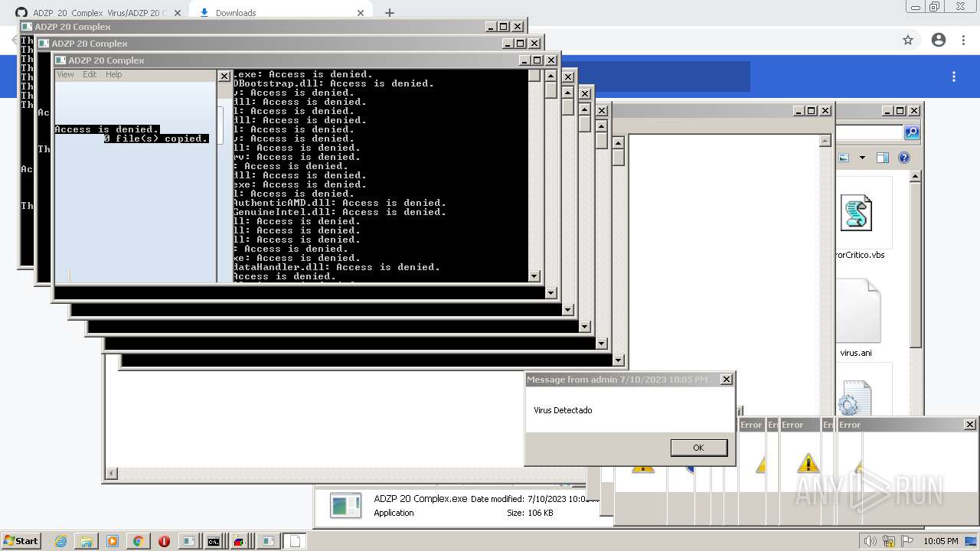Maximize the blank white window

812,111
